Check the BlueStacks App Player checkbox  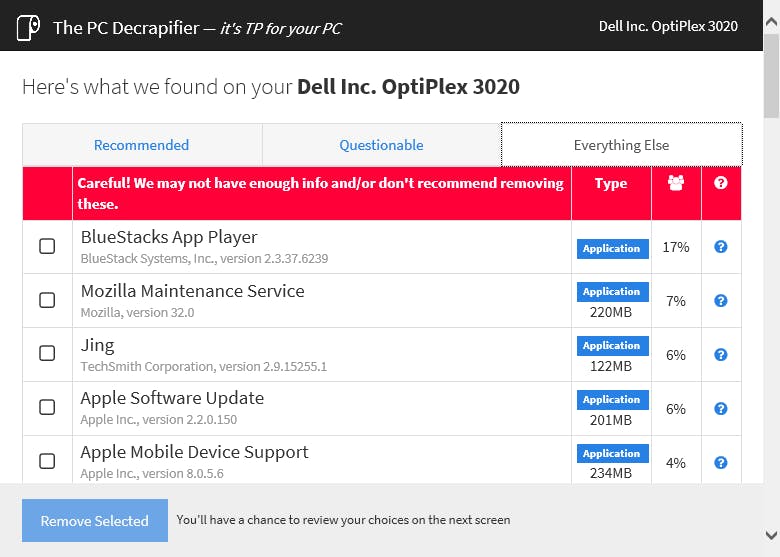pyautogui.click(x=47, y=246)
